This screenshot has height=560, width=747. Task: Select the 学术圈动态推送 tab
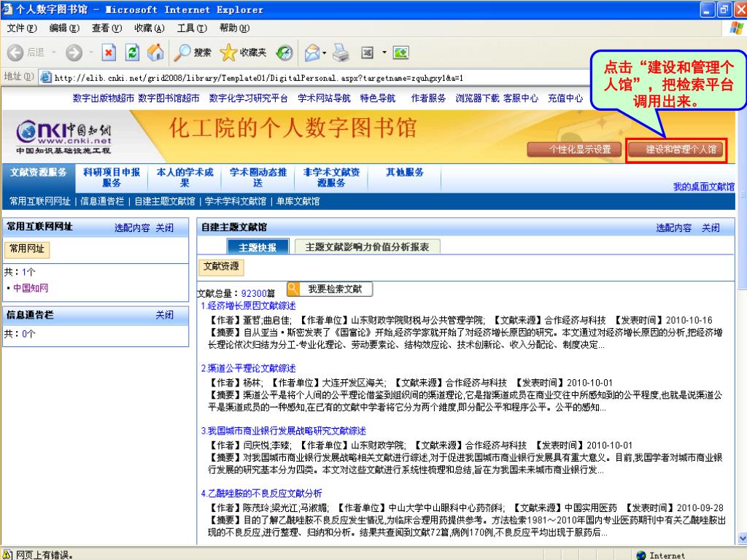click(x=258, y=177)
